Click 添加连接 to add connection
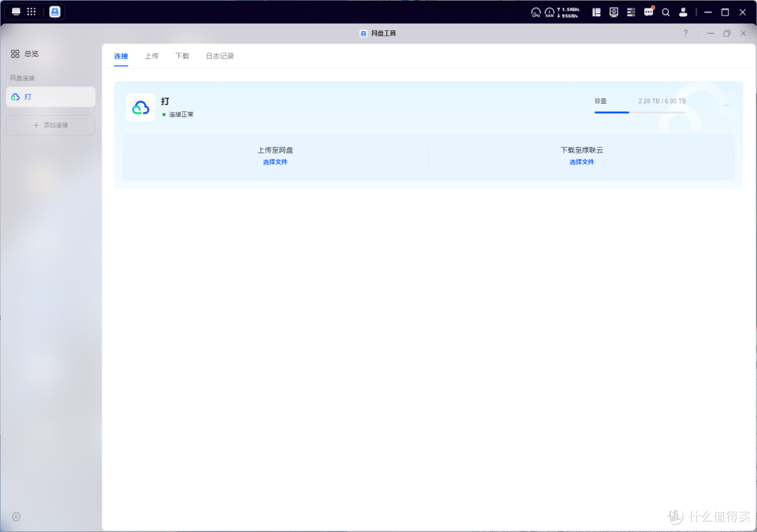 click(x=50, y=125)
